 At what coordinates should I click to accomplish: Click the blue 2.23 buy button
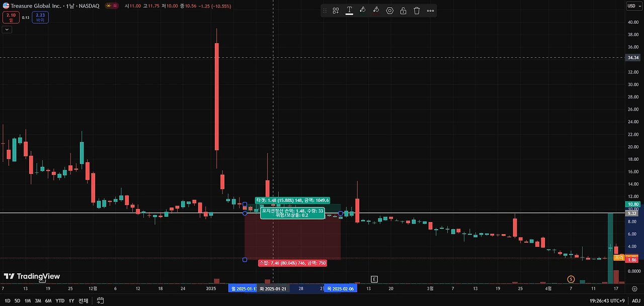pos(40,18)
